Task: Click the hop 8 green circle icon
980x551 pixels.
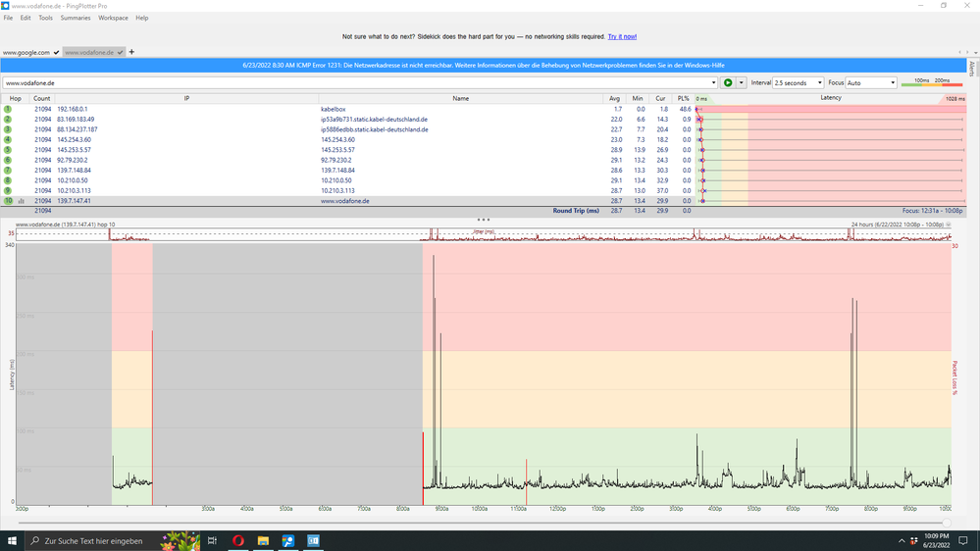Action: click(x=8, y=180)
